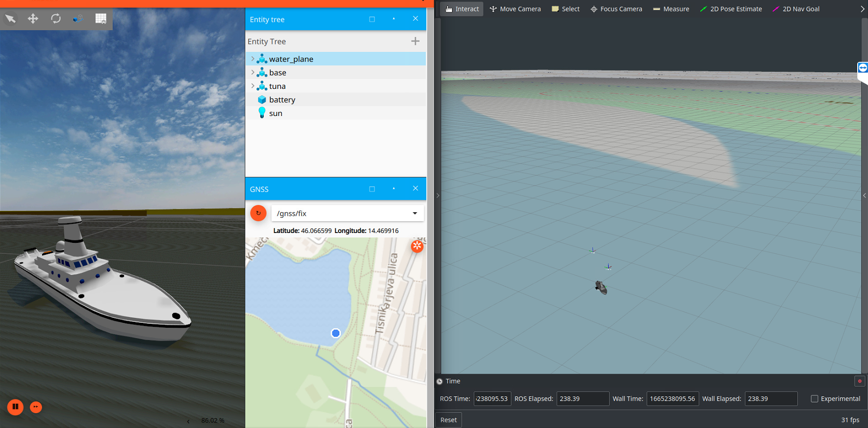Click the sun light bulb icon
868x428 pixels.
point(262,113)
